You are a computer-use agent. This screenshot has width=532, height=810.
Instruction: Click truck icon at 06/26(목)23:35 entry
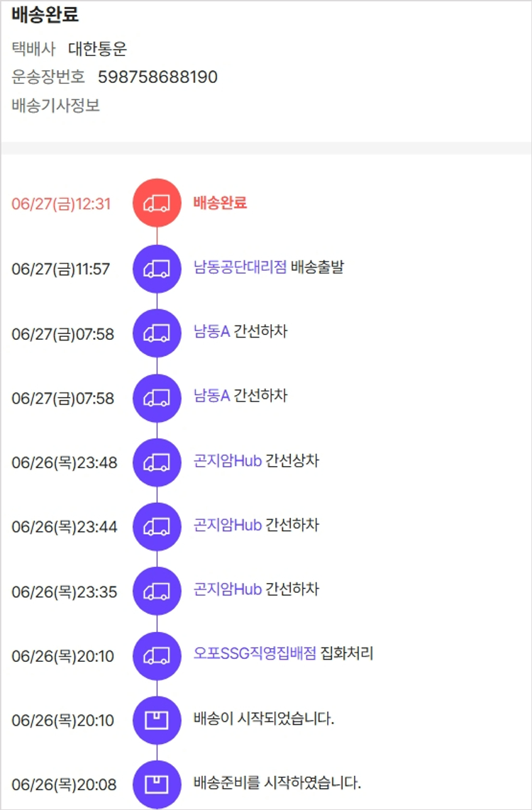tap(157, 592)
